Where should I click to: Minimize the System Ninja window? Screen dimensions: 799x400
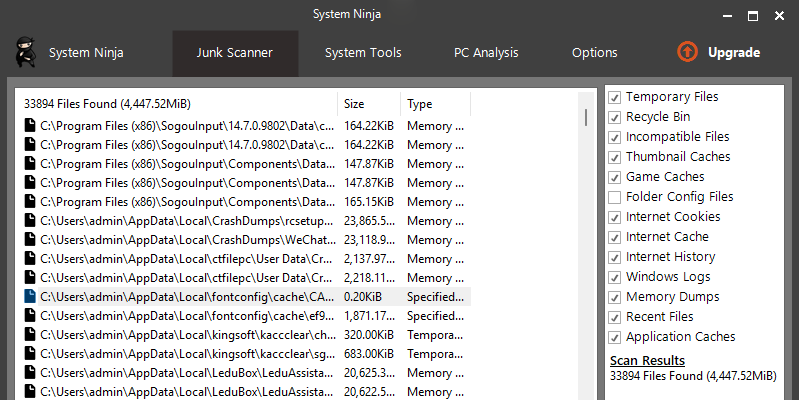pyautogui.click(x=727, y=16)
